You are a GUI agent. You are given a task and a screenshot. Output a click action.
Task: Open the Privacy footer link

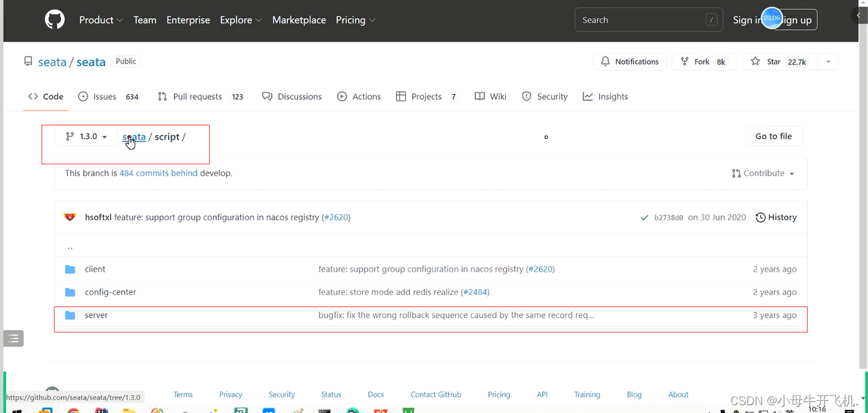pos(230,395)
